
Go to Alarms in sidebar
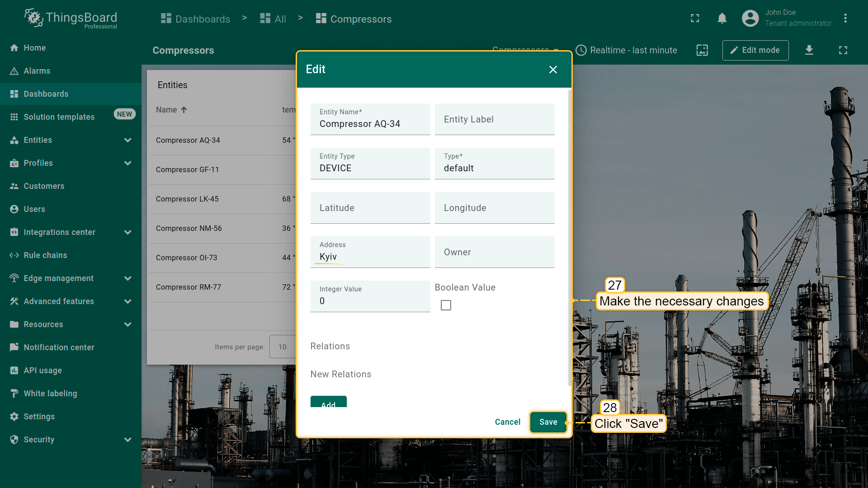[x=37, y=71]
